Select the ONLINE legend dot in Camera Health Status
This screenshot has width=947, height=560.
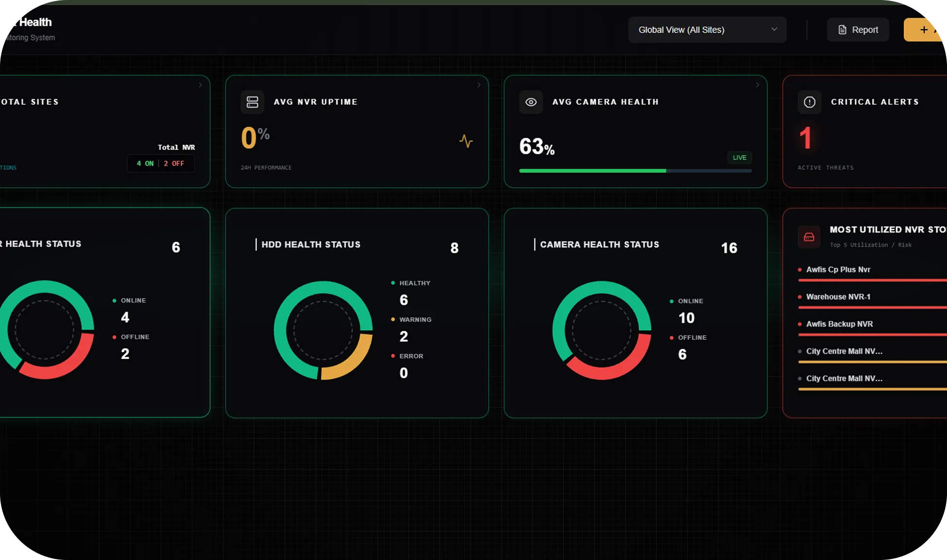672,301
